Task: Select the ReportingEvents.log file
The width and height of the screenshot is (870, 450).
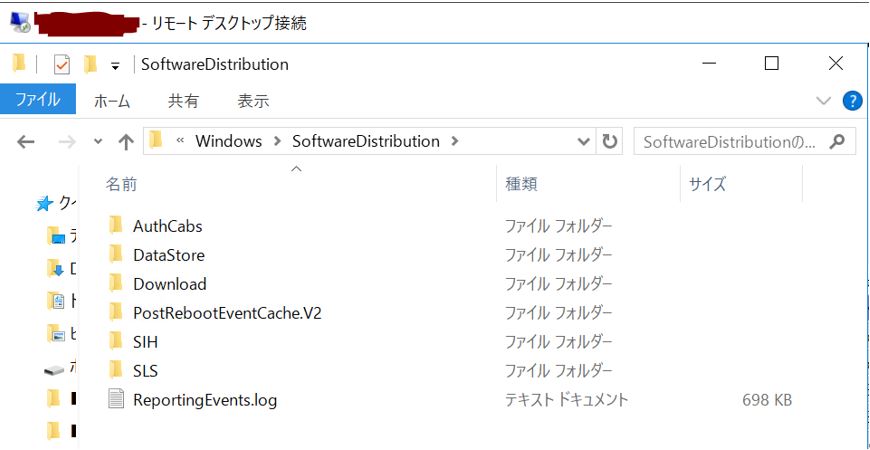Action: pyautogui.click(x=204, y=400)
